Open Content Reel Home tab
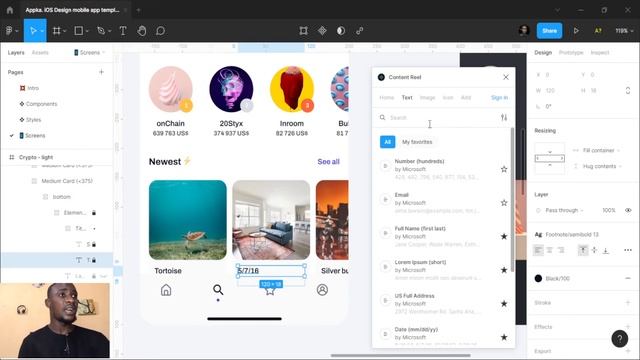The width and height of the screenshot is (640, 360). tap(387, 98)
